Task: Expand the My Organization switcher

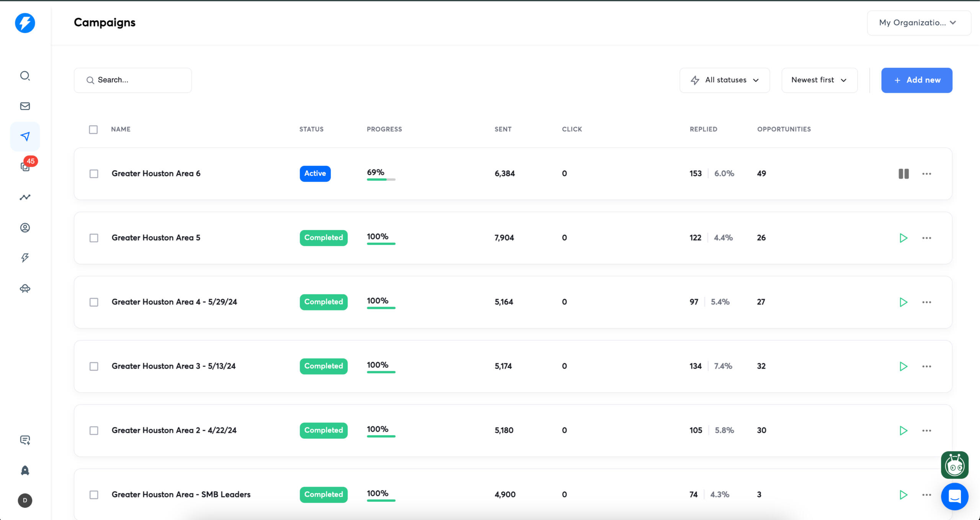Action: coord(918,23)
